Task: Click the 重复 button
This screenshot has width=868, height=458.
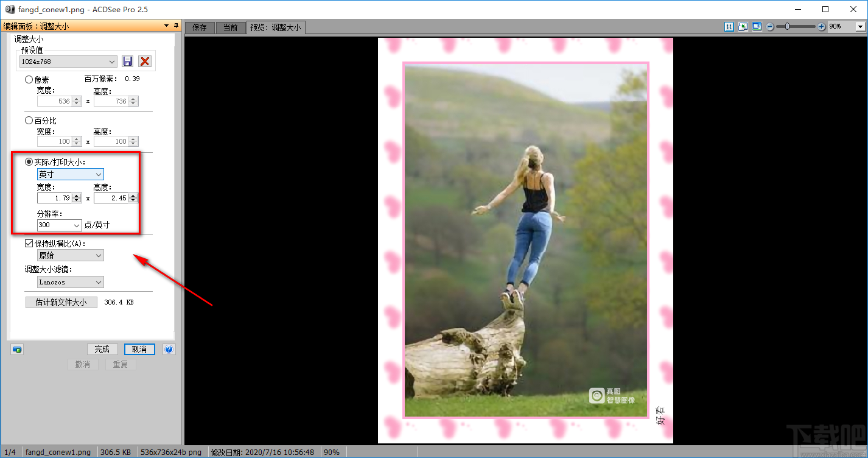Action: coord(121,365)
